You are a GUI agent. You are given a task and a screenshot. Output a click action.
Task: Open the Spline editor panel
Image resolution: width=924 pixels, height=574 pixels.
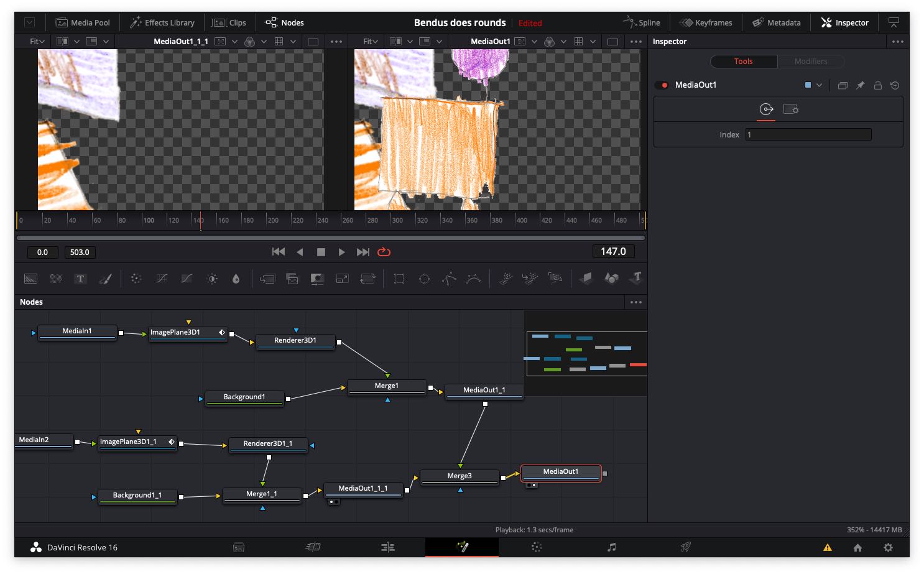(642, 22)
